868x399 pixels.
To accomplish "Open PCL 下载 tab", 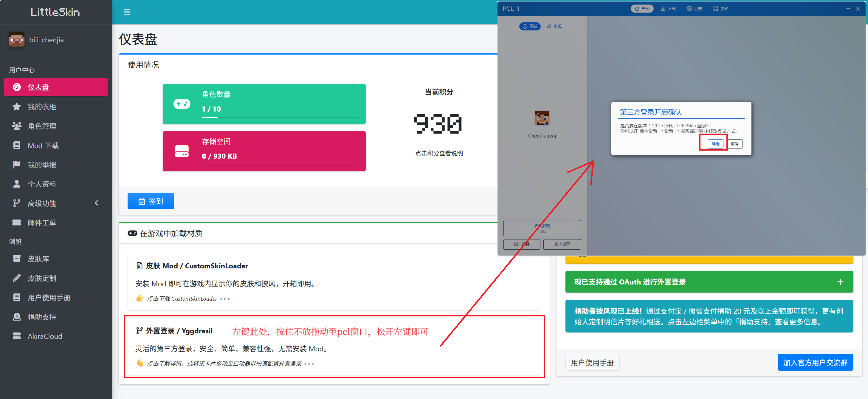I will click(668, 9).
